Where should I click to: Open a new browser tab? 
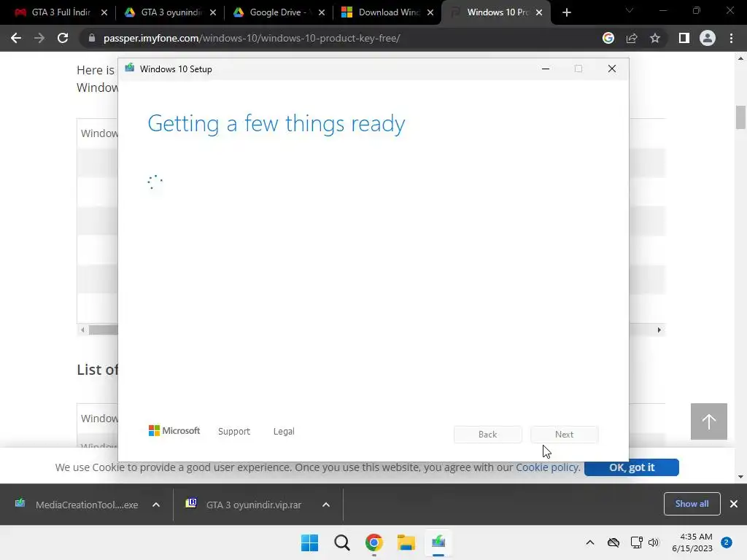[x=566, y=12]
